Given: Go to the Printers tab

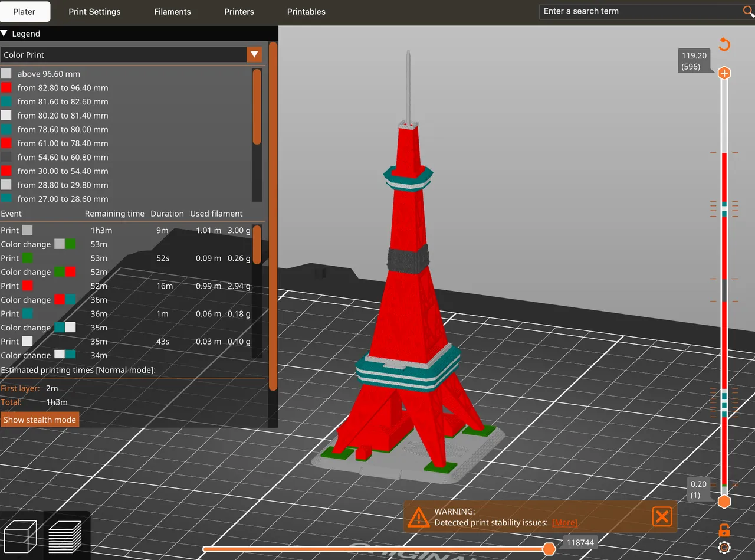Looking at the screenshot, I should coord(239,11).
